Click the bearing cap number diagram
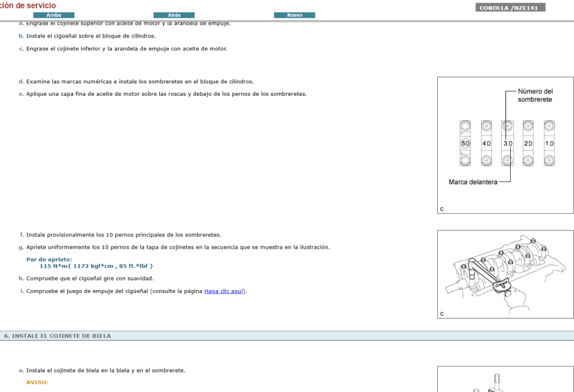Viewport: 574px width, 392px height. 504,144
